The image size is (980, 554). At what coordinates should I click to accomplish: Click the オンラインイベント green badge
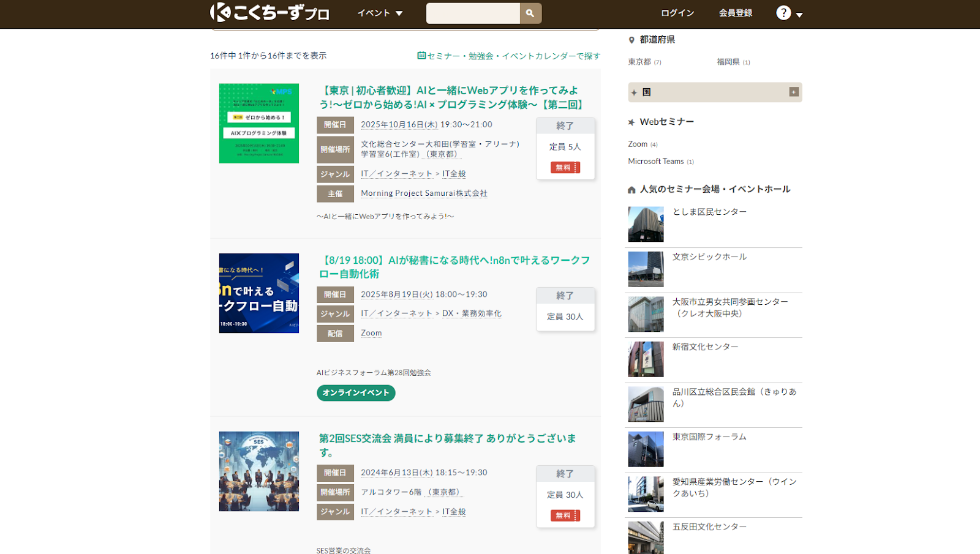click(x=356, y=393)
